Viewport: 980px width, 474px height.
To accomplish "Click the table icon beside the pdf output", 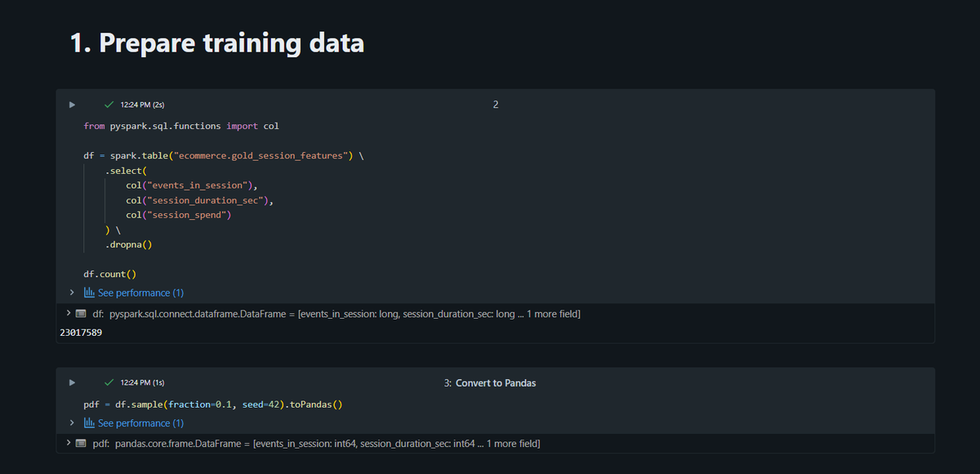I will click(81, 444).
